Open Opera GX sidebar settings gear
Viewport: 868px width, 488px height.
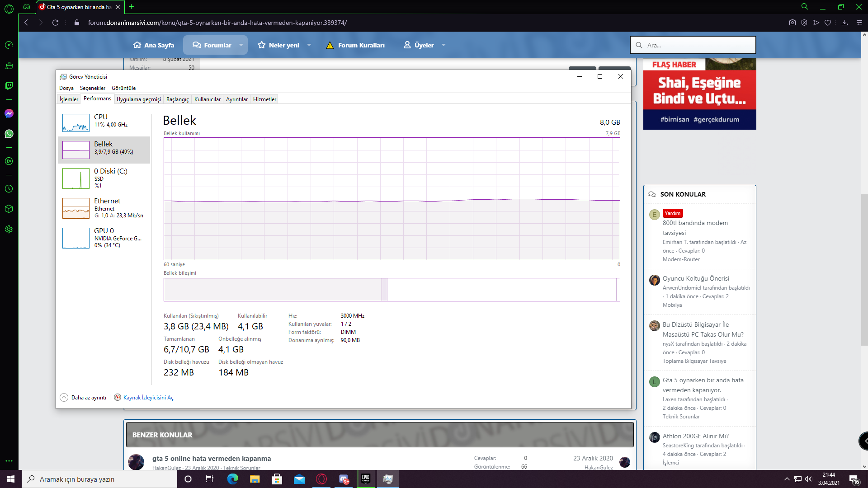(x=9, y=230)
